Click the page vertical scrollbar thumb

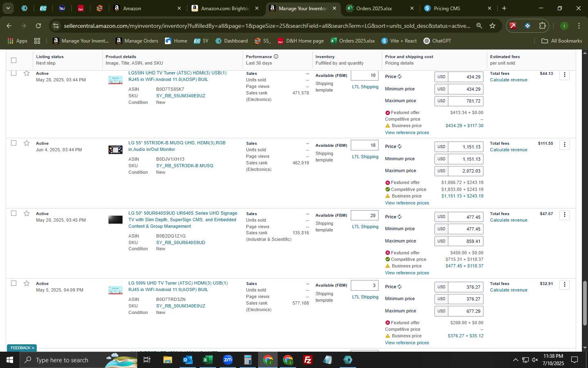pos(584,303)
